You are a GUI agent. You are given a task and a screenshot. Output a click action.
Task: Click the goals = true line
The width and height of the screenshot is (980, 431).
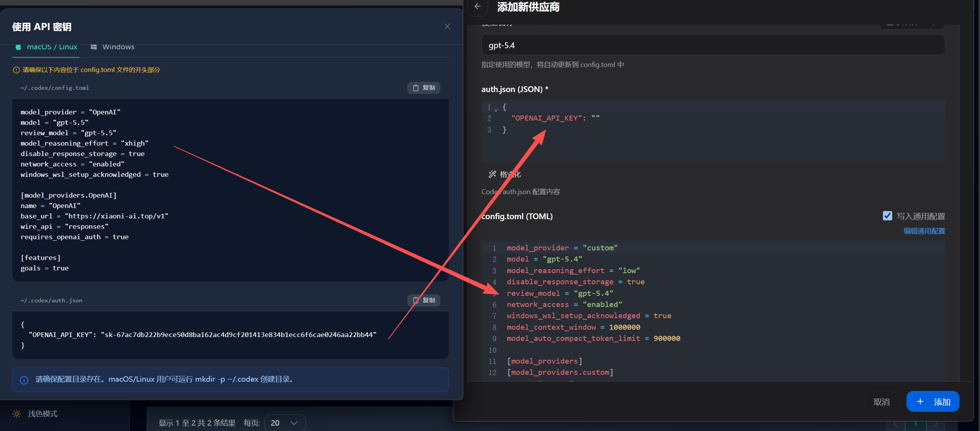click(x=45, y=268)
